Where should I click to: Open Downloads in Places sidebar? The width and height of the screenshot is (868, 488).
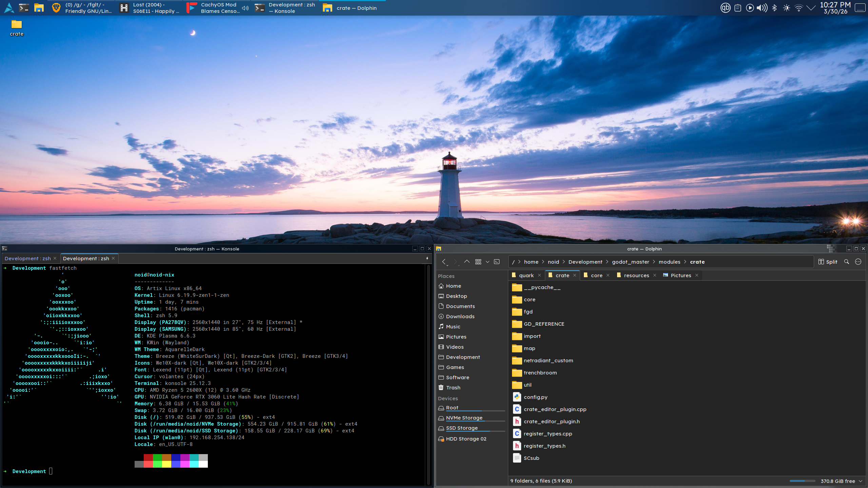click(460, 316)
